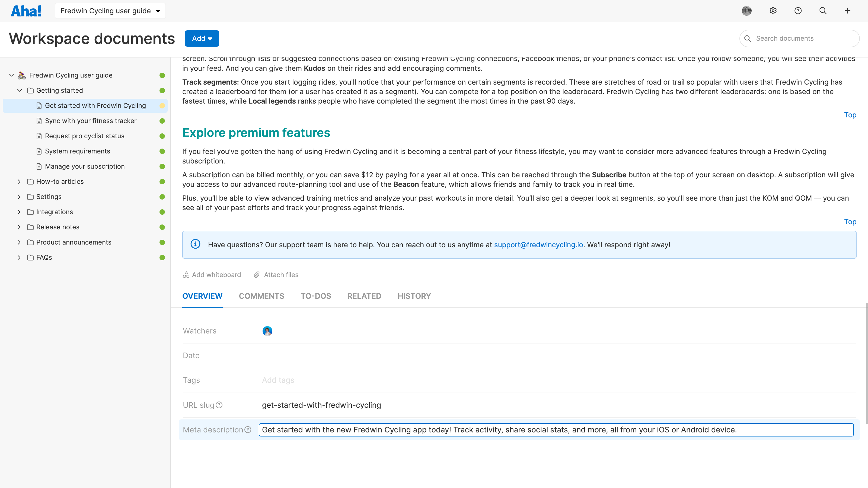Open the History tab
868x488 pixels.
414,296
